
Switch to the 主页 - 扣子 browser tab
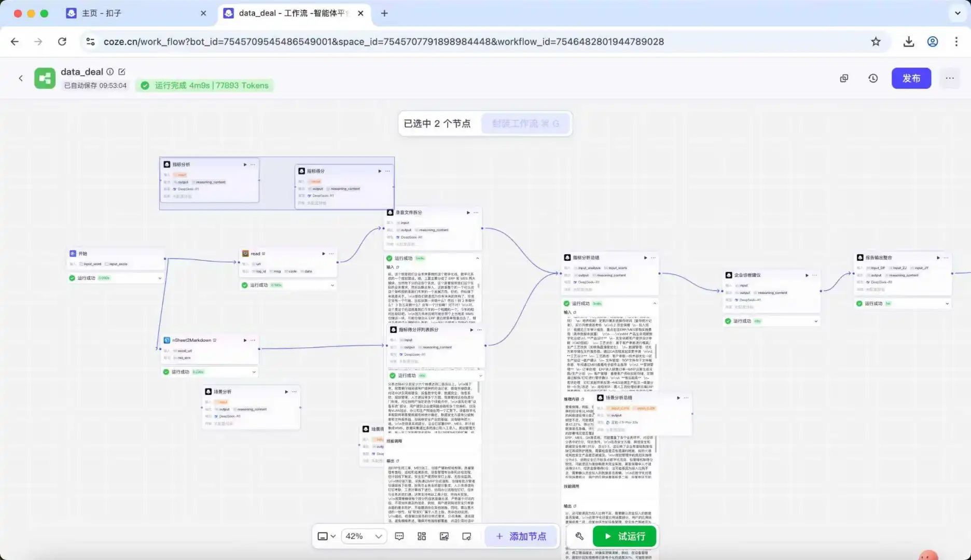(x=136, y=13)
